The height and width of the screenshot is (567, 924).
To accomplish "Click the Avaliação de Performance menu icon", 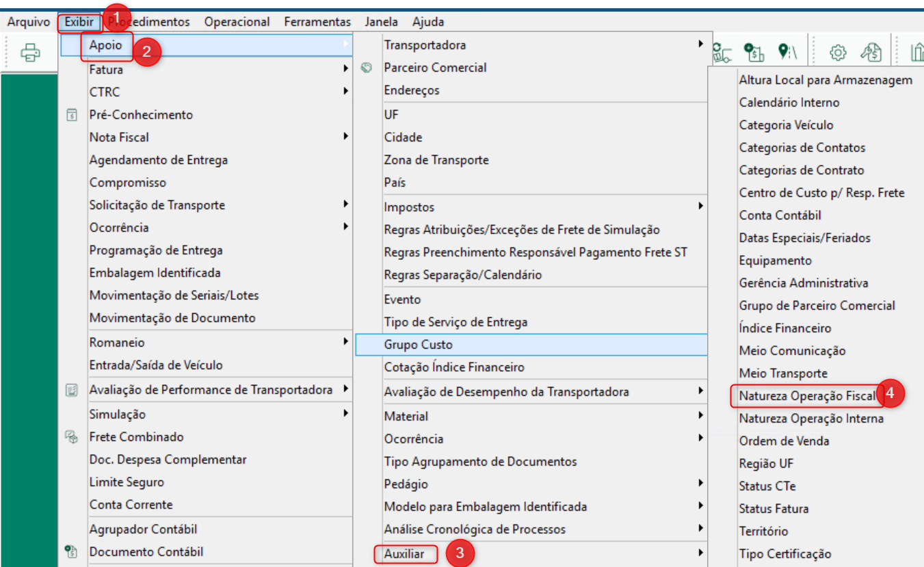I will [x=71, y=391].
